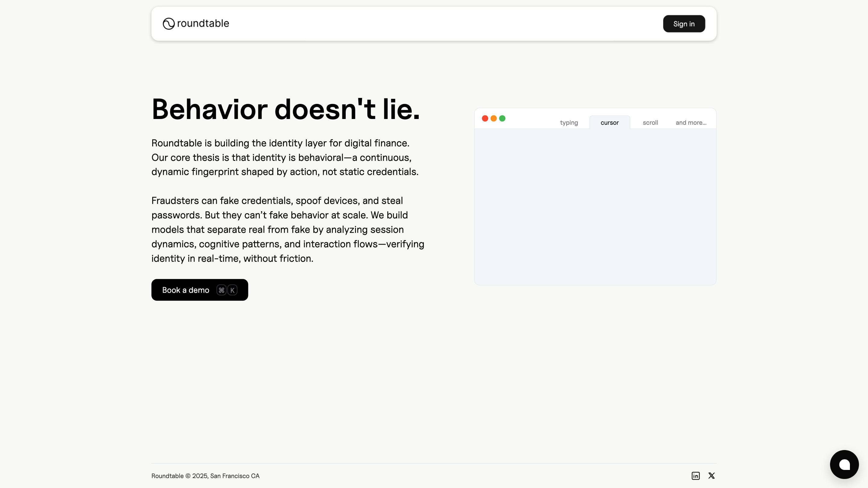Open the 'and more...' tab
The width and height of the screenshot is (868, 488).
click(691, 123)
